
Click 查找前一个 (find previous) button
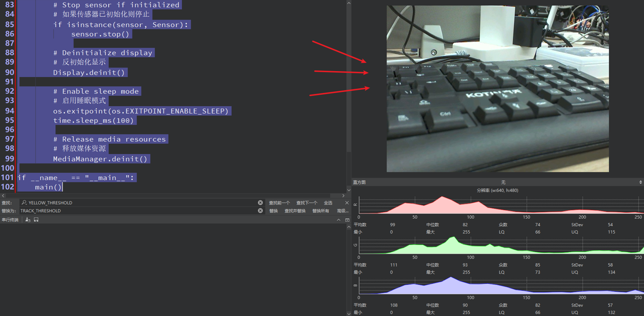tap(279, 203)
